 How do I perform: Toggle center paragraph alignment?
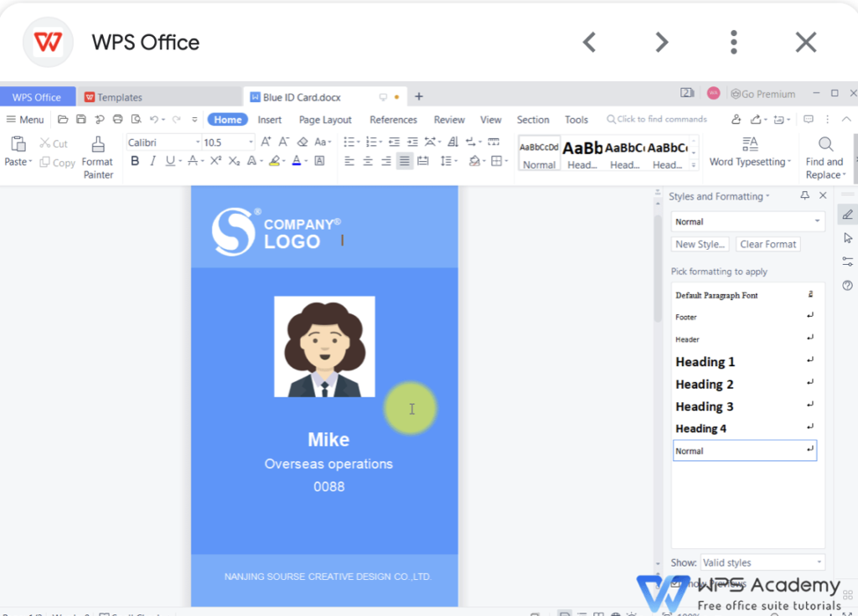[368, 161]
